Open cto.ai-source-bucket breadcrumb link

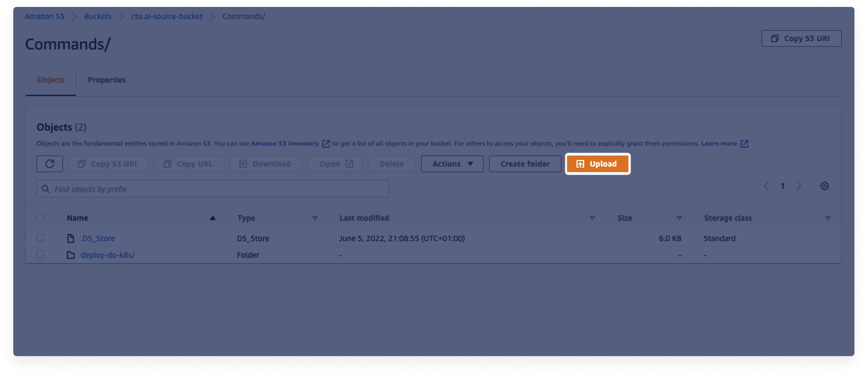click(167, 16)
